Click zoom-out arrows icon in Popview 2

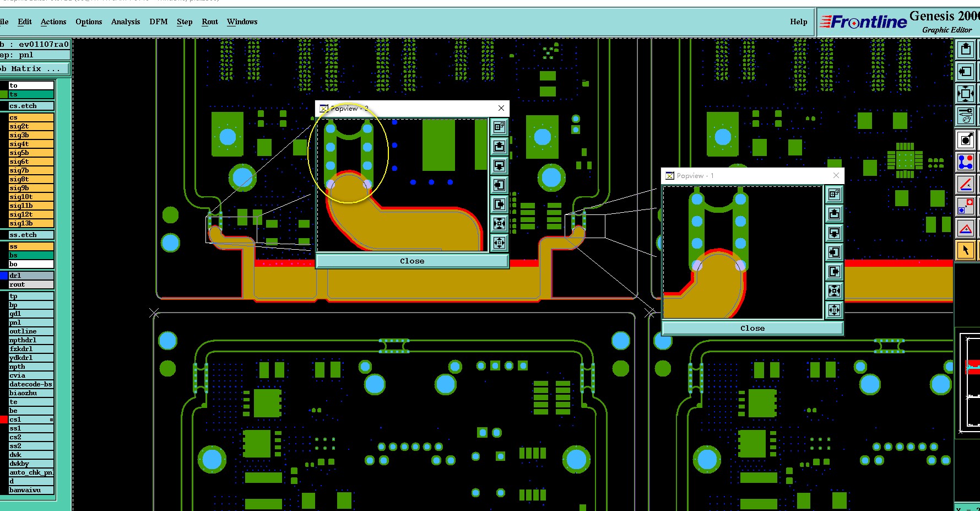pos(499,243)
